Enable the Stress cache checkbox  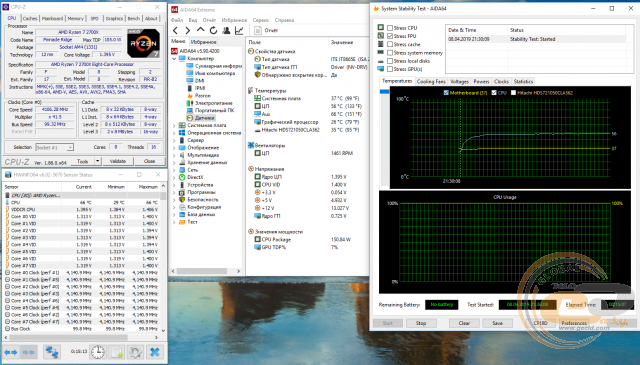pyautogui.click(x=390, y=44)
